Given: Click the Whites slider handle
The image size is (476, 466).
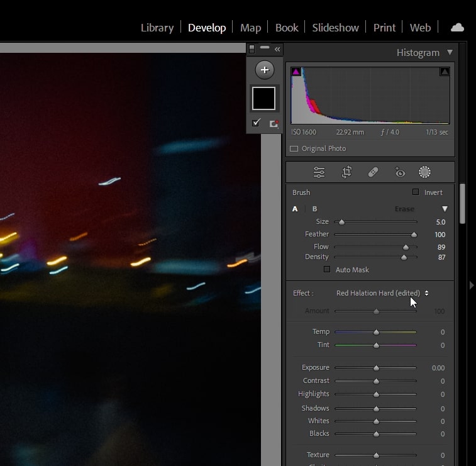Looking at the screenshot, I should click(x=376, y=421).
